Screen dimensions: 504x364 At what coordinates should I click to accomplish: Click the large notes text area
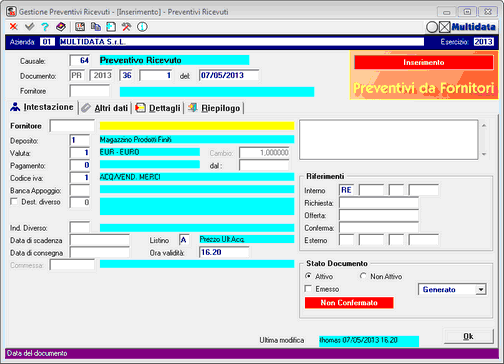click(x=389, y=140)
